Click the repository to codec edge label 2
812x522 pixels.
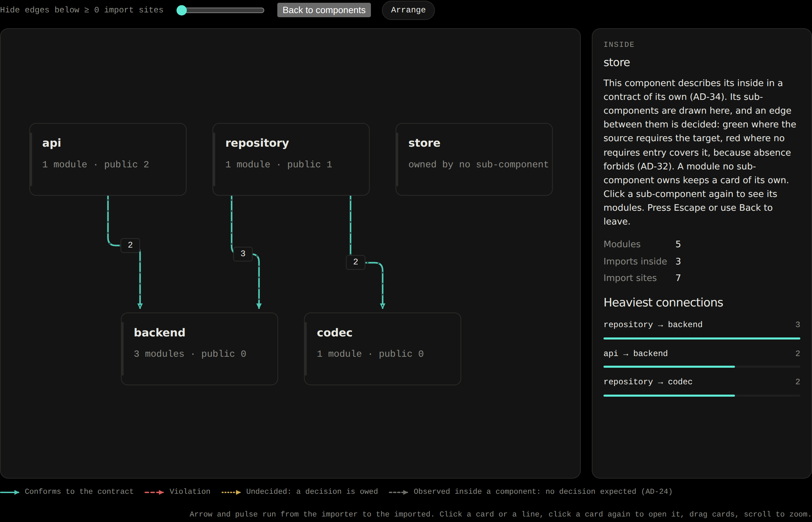pos(355,262)
